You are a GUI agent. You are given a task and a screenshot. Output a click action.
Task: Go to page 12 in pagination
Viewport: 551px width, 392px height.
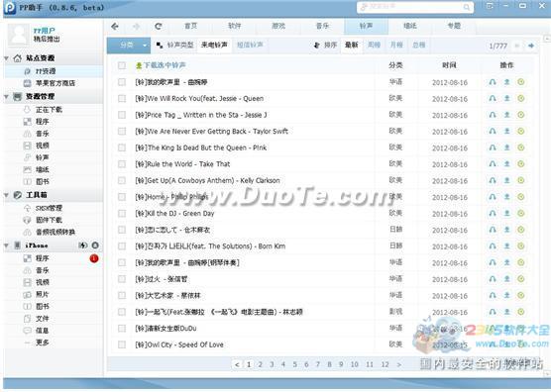point(386,364)
